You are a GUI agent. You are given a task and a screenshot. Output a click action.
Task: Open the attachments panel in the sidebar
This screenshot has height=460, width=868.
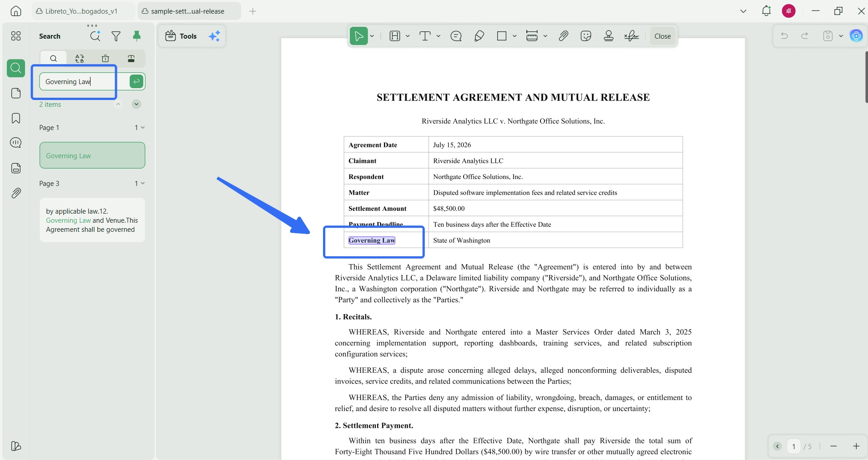[16, 193]
